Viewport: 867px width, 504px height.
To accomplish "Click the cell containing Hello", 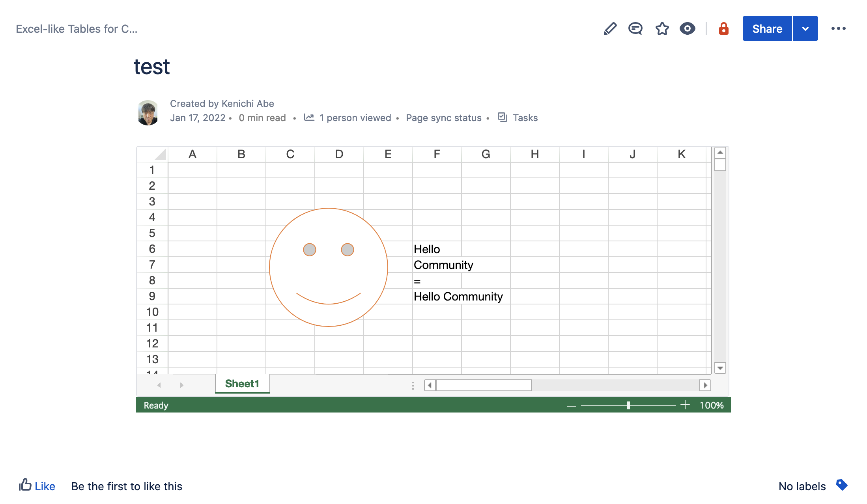I will coord(437,249).
